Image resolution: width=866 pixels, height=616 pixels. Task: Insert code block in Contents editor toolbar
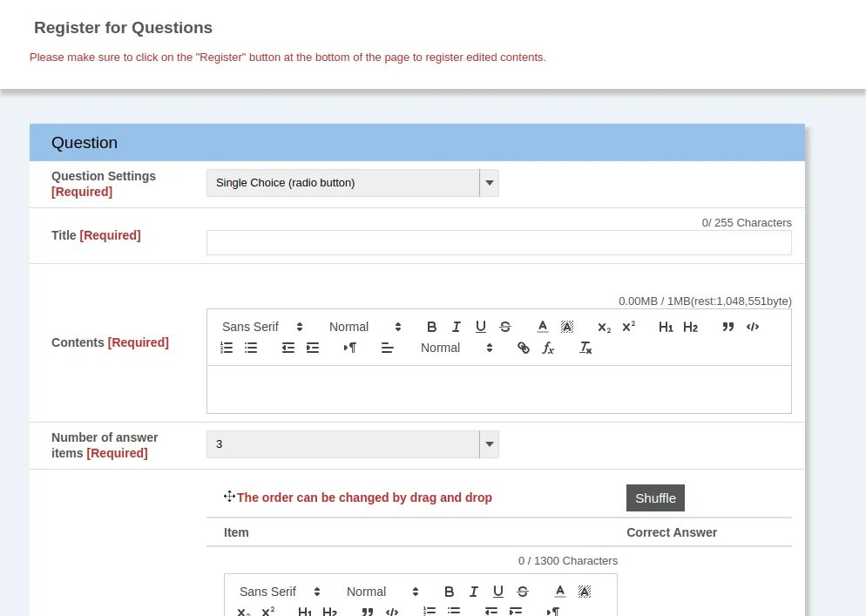(753, 327)
